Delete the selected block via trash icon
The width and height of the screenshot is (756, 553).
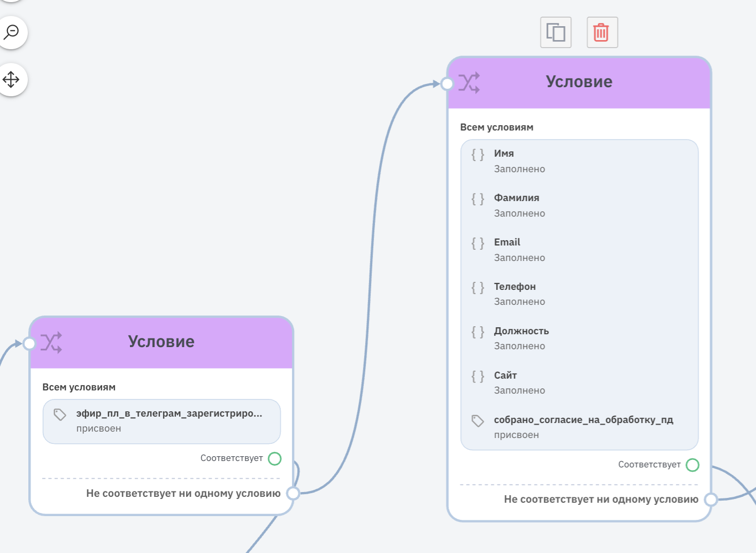(x=602, y=33)
